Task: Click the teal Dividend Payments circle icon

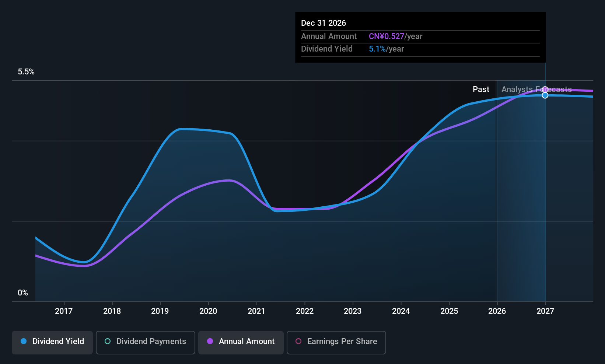Action: tap(108, 341)
